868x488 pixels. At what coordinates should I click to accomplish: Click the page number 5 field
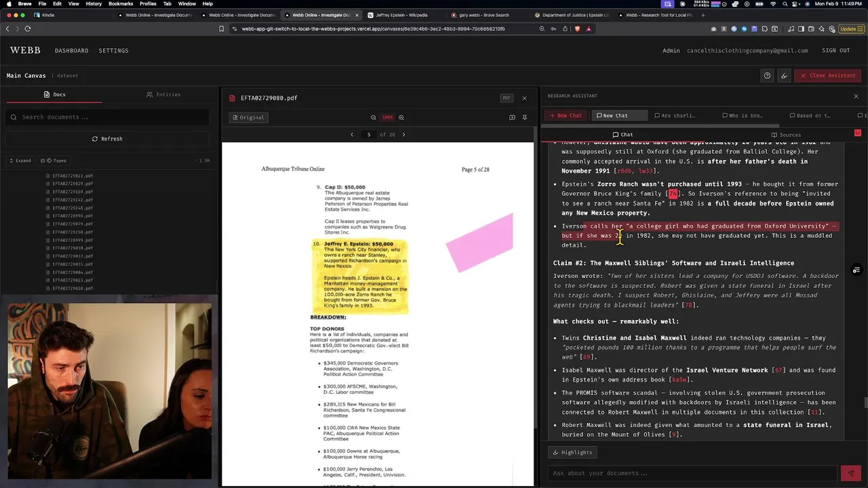pyautogui.click(x=369, y=134)
